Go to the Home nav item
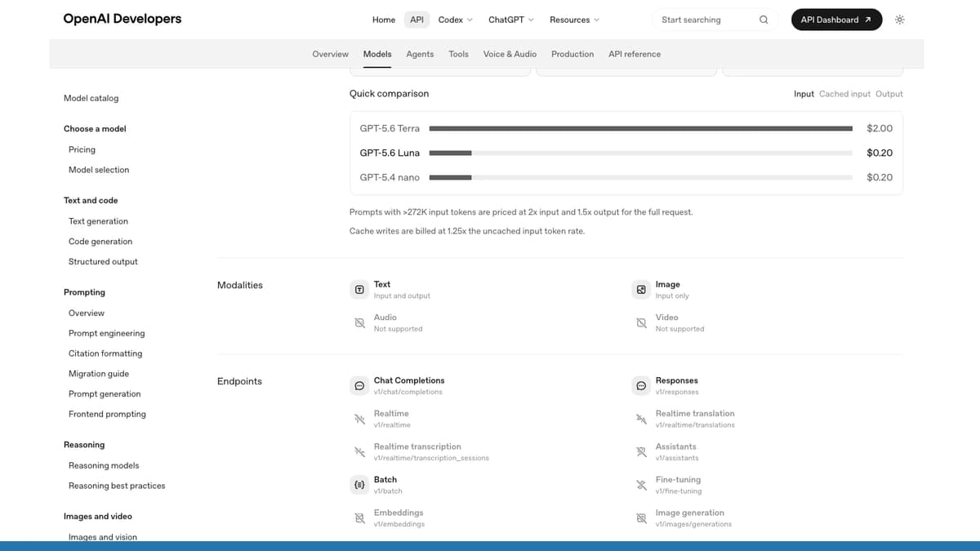980x551 pixels. point(384,20)
